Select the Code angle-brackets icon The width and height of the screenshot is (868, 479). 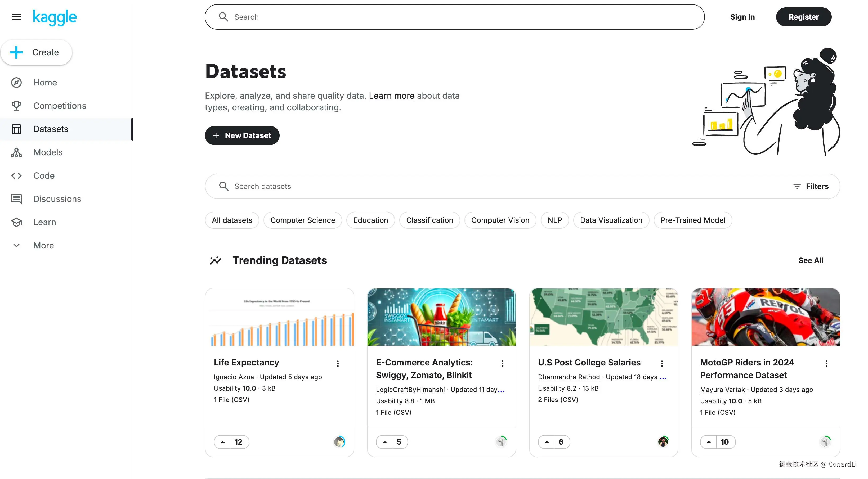coord(16,175)
